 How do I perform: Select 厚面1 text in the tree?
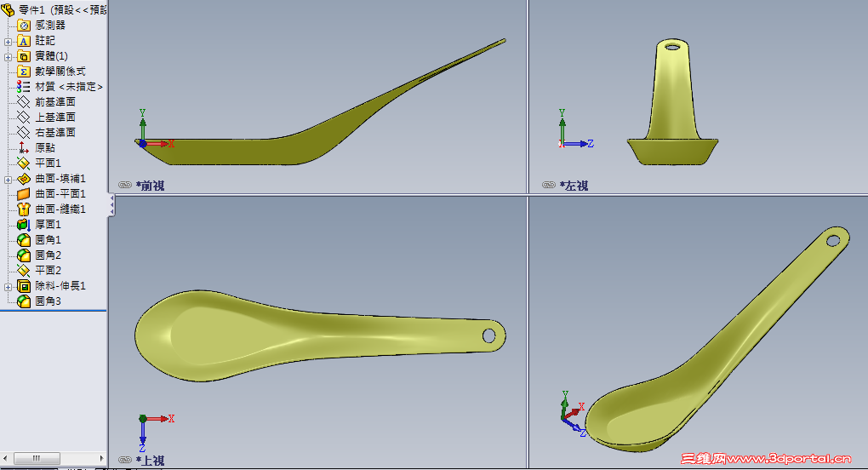[x=49, y=224]
